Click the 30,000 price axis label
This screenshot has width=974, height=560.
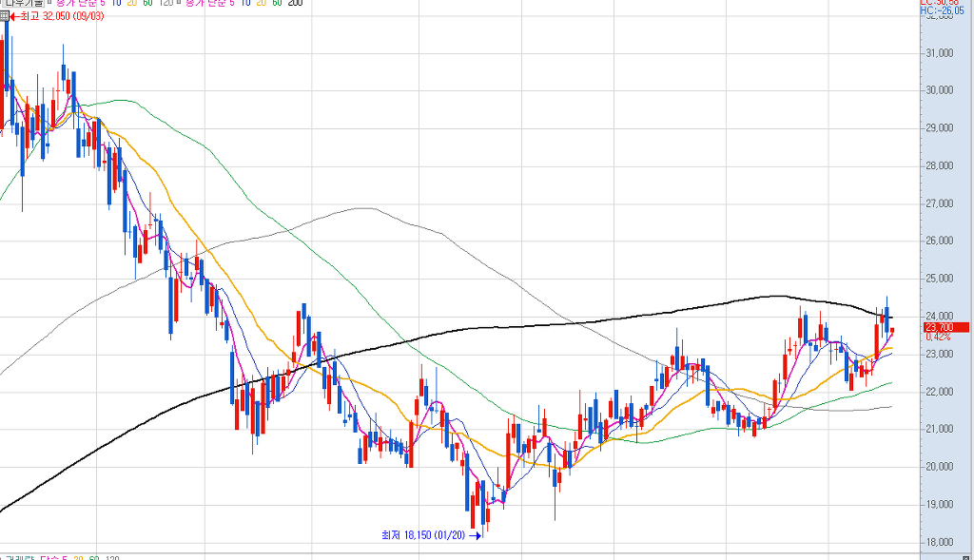click(939, 90)
